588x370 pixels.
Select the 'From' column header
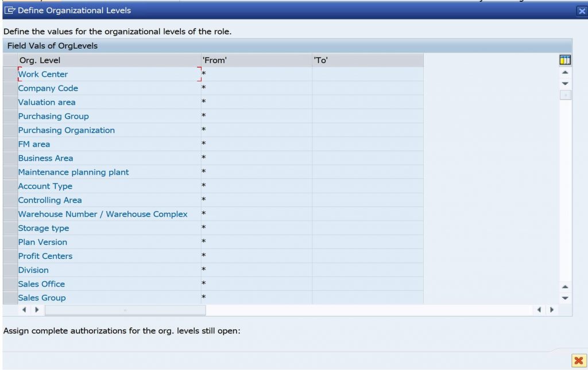pyautogui.click(x=257, y=60)
